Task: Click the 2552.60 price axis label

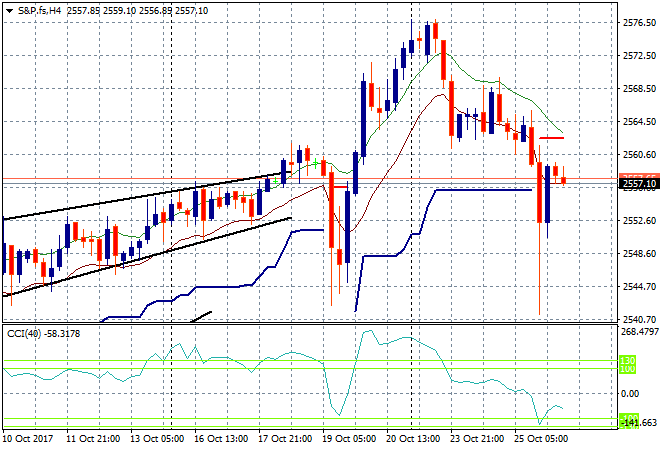Action: coord(639,221)
